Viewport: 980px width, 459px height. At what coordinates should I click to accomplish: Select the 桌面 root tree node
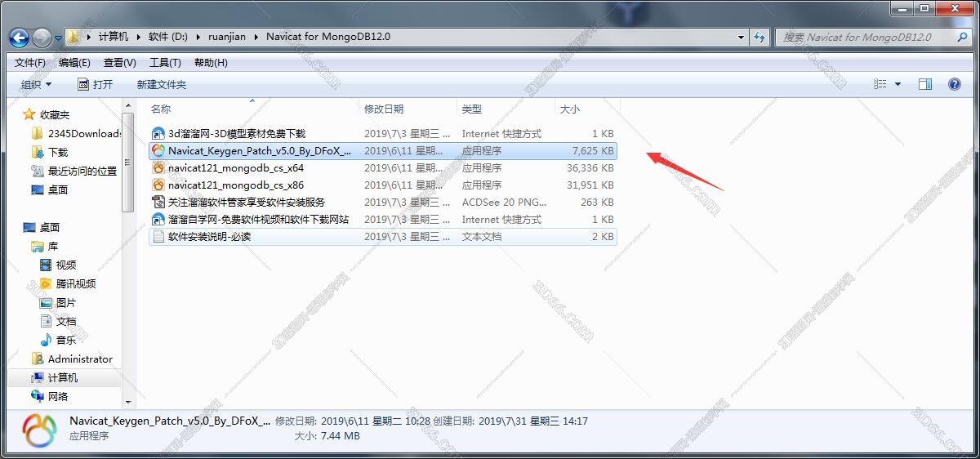[50, 227]
